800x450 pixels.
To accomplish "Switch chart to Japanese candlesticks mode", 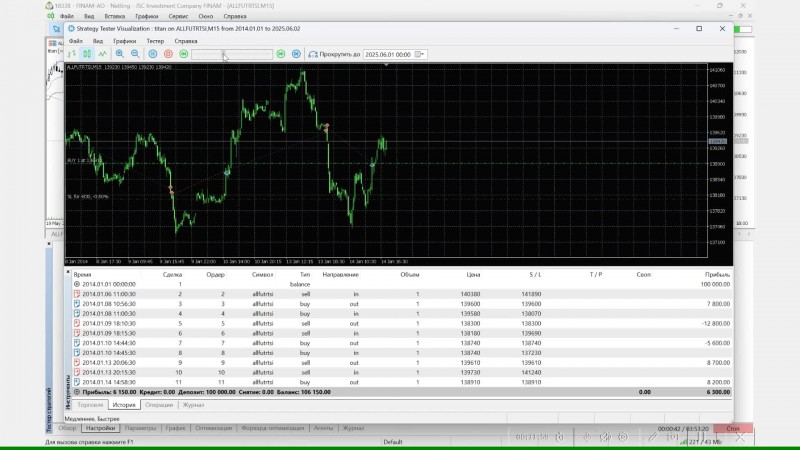I will click(x=87, y=54).
